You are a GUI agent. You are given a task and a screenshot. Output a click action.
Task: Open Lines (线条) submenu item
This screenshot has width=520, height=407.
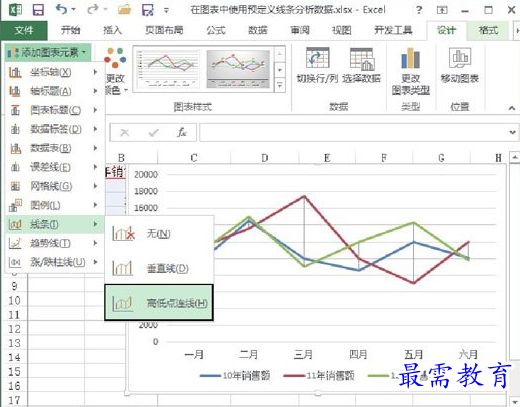click(54, 224)
